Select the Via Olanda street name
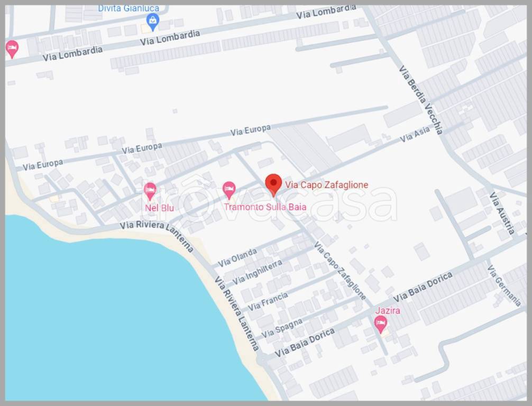 (x=237, y=258)
